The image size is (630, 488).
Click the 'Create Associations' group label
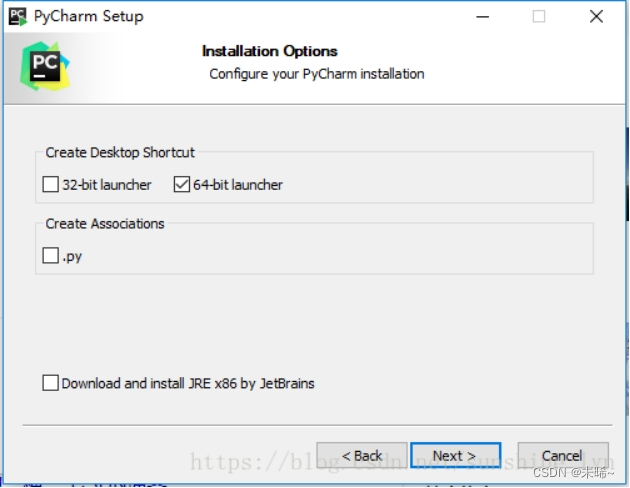[105, 224]
